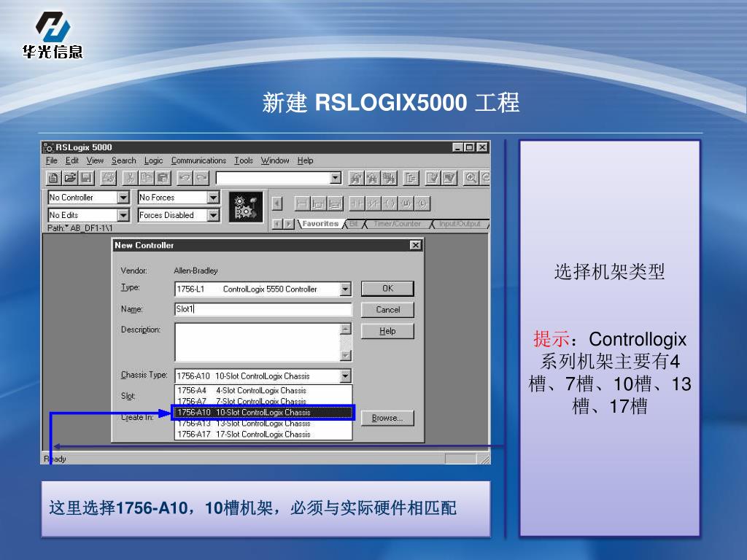Open the View menu
Viewport: 747px width, 560px height.
point(95,160)
